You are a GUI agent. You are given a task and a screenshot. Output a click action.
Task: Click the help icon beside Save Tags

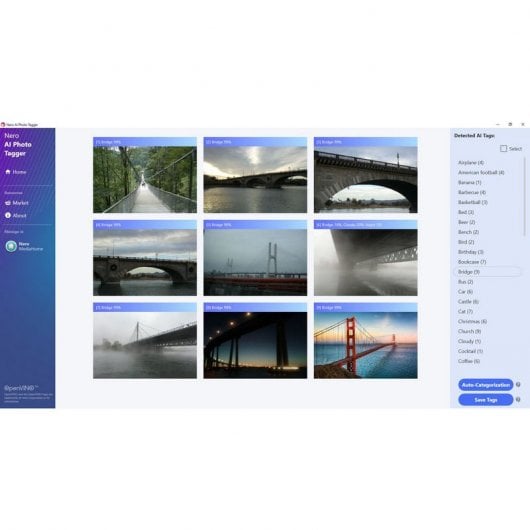(x=518, y=400)
